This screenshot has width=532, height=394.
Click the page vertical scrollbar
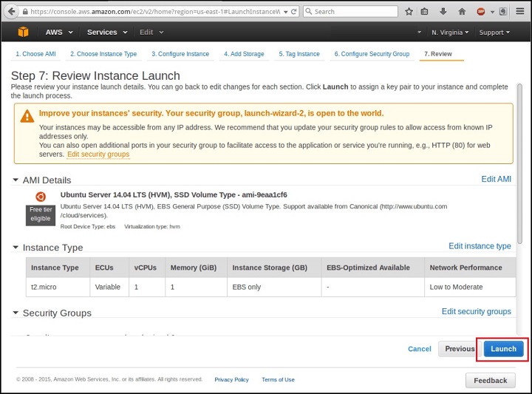[519, 163]
